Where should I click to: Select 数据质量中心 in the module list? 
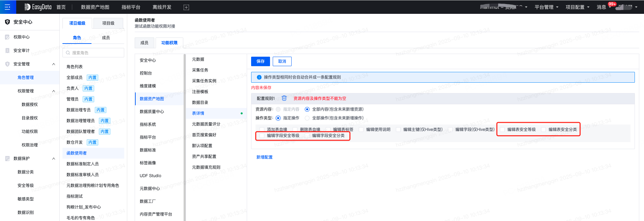(x=152, y=112)
